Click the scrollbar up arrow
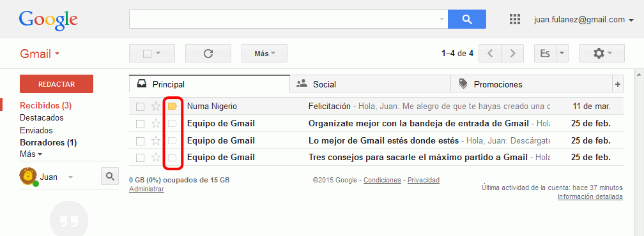 click(639, 75)
